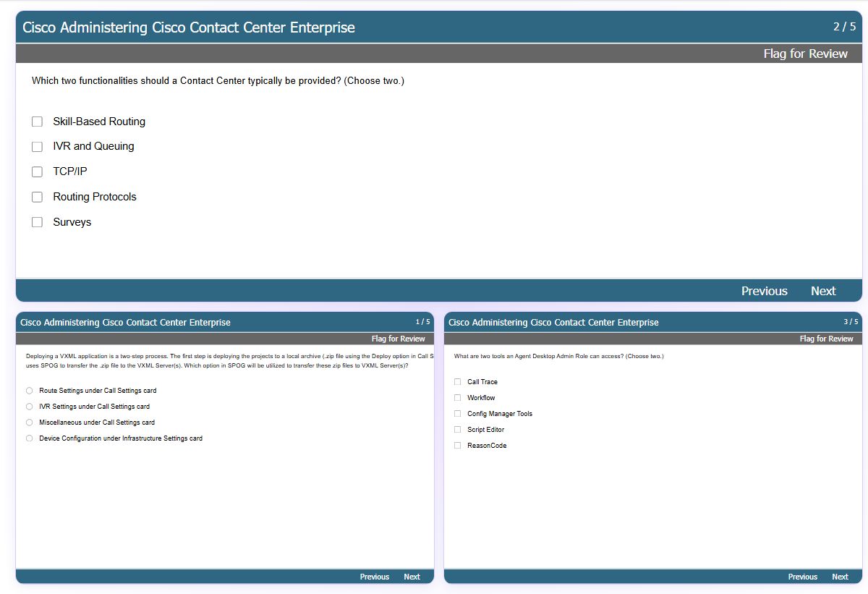868x594 pixels.
Task: Choose Route Settings under Call Settings card
Action: (30, 391)
